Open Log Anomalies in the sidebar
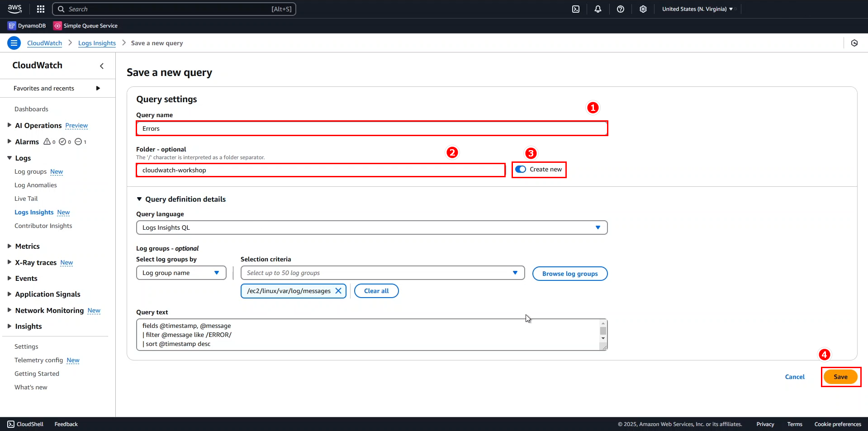868x431 pixels. (36, 185)
